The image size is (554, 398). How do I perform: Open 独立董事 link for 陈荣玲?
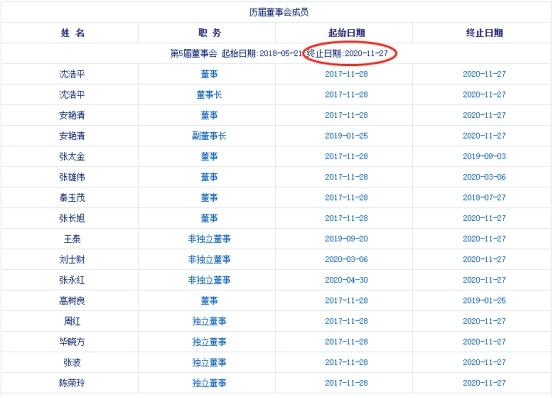point(209,383)
